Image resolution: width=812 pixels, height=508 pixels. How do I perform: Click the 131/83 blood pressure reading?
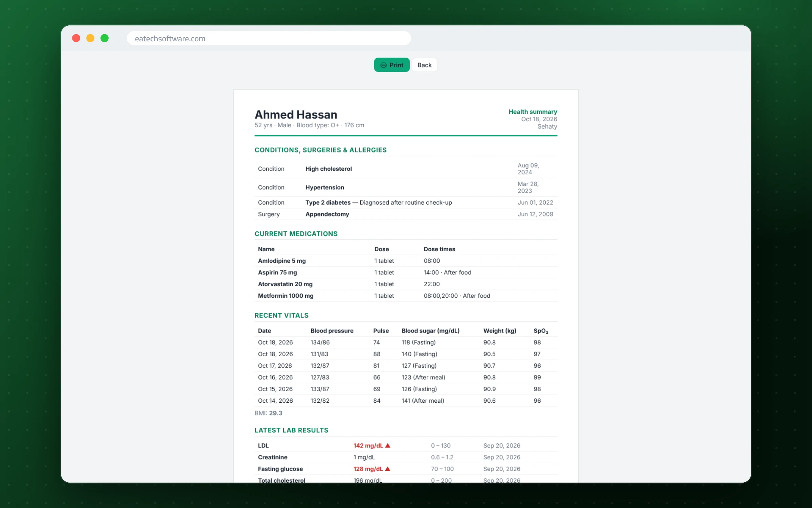[319, 354]
